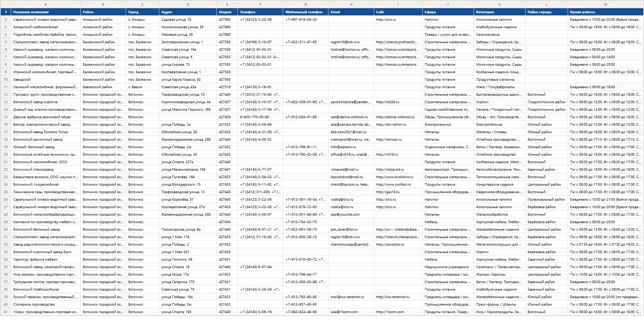This screenshot has width=644, height=322.
Task: Click the "Название компании" header cell
Action: click(46, 12)
